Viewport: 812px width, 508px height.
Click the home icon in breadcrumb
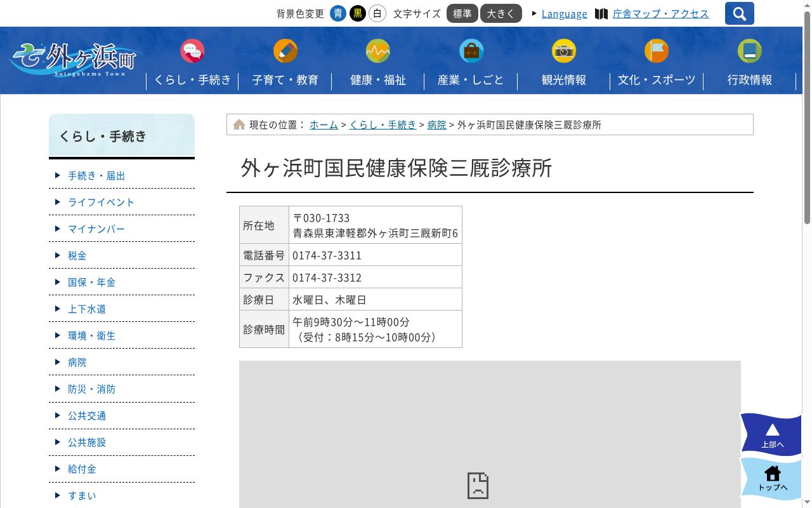[x=239, y=124]
